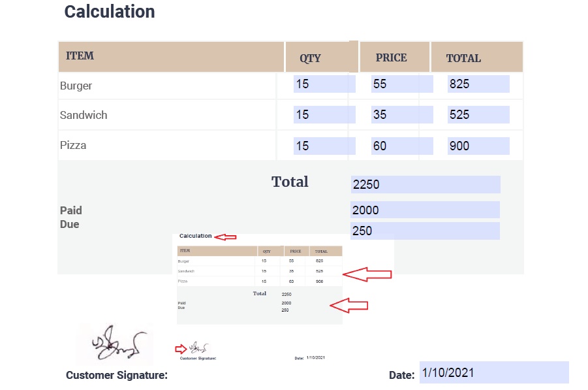This screenshot has height=390, width=588.
Task: Select the Burger price field showing 55
Action: [x=401, y=84]
